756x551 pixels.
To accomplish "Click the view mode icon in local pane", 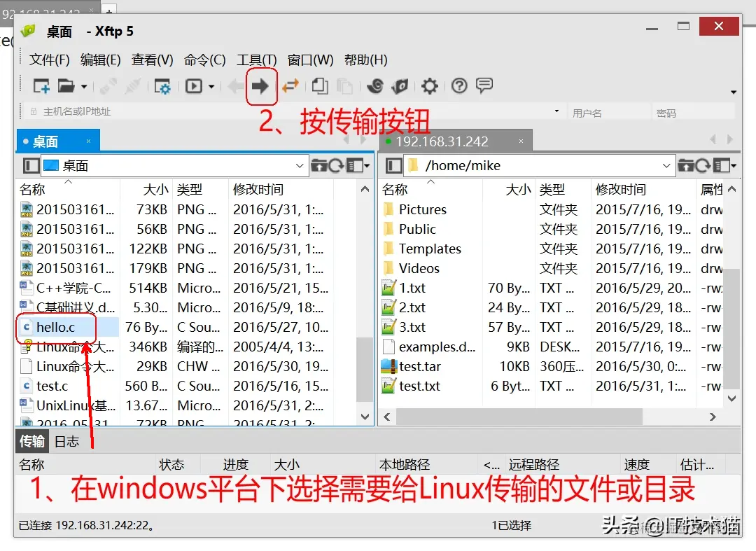I will [x=354, y=166].
